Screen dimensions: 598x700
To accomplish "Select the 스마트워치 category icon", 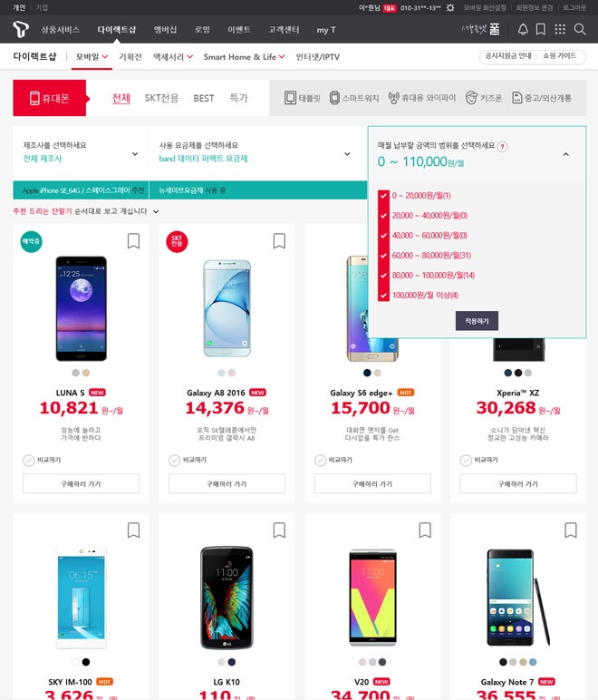I will (354, 98).
